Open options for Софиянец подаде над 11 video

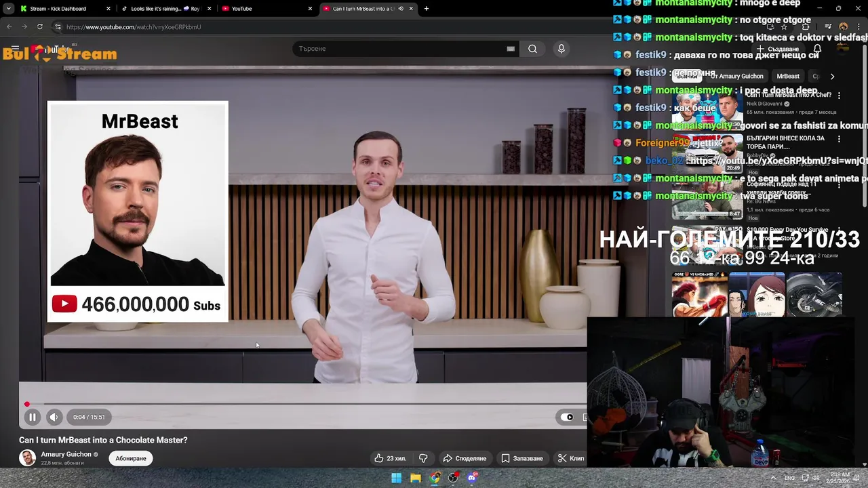(x=839, y=184)
